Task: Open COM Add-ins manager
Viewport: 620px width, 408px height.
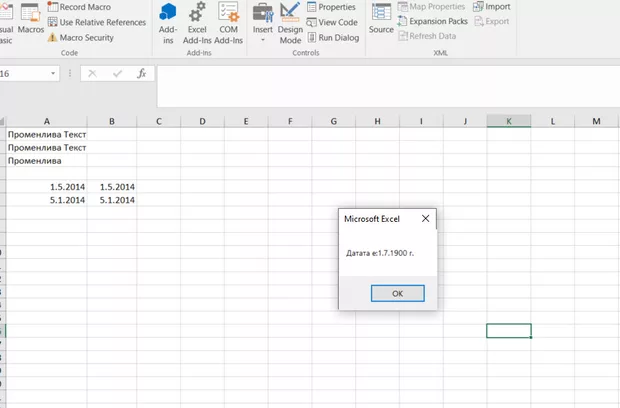Action: [x=229, y=21]
